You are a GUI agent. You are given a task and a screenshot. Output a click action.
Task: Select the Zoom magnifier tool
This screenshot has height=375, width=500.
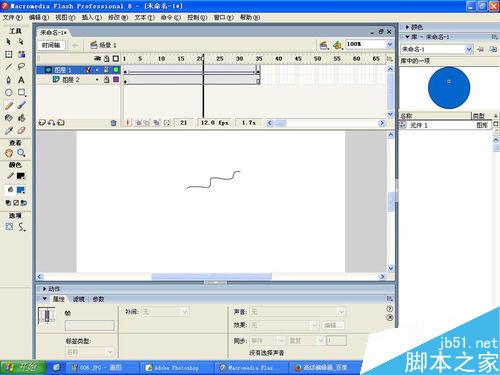tap(21, 153)
